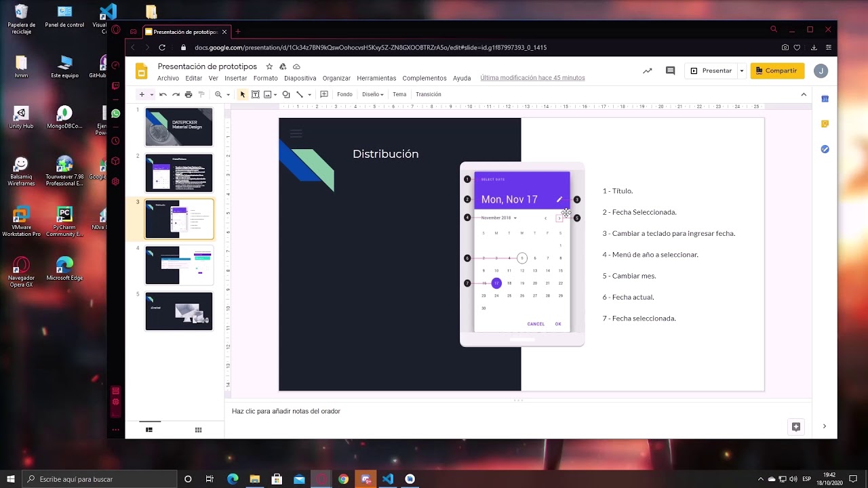
Task: Click the Windows Start button
Action: coord(11,479)
